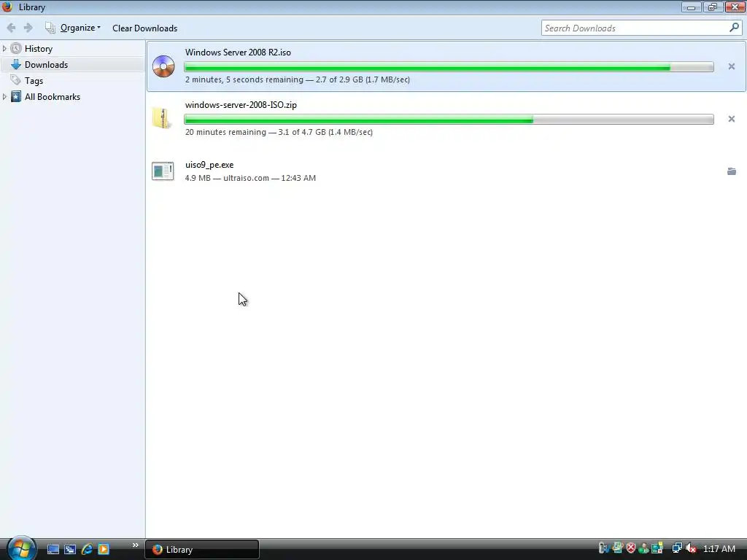This screenshot has height=560, width=747.
Task: Select the Windows Server 2008 R2.iso file name
Action: [x=238, y=52]
